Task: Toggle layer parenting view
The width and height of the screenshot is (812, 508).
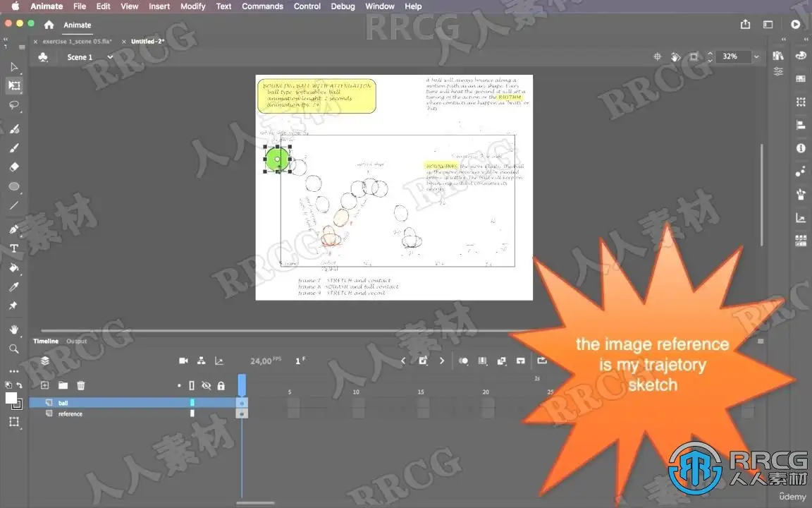Action: [x=202, y=361]
